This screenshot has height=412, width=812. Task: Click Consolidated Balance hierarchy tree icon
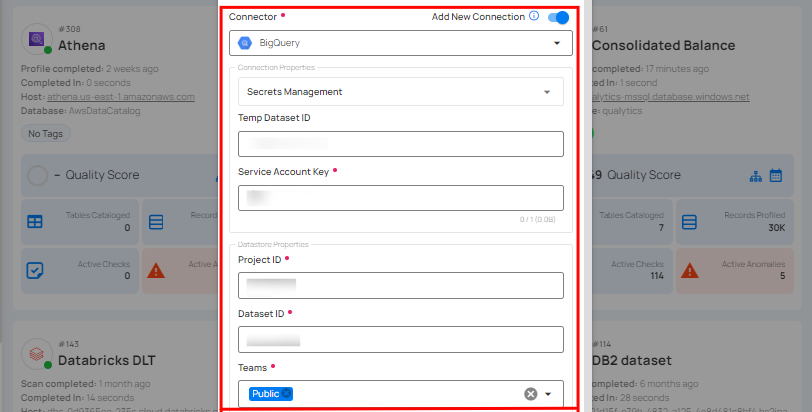click(756, 176)
